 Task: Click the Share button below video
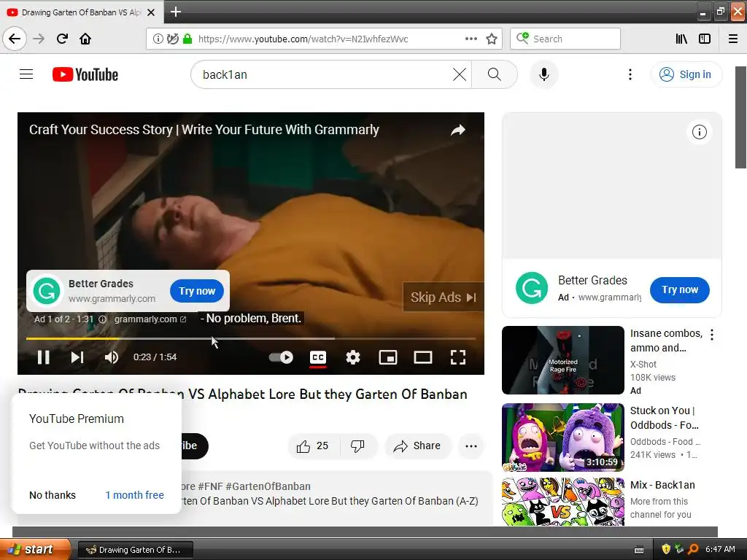coord(417,446)
